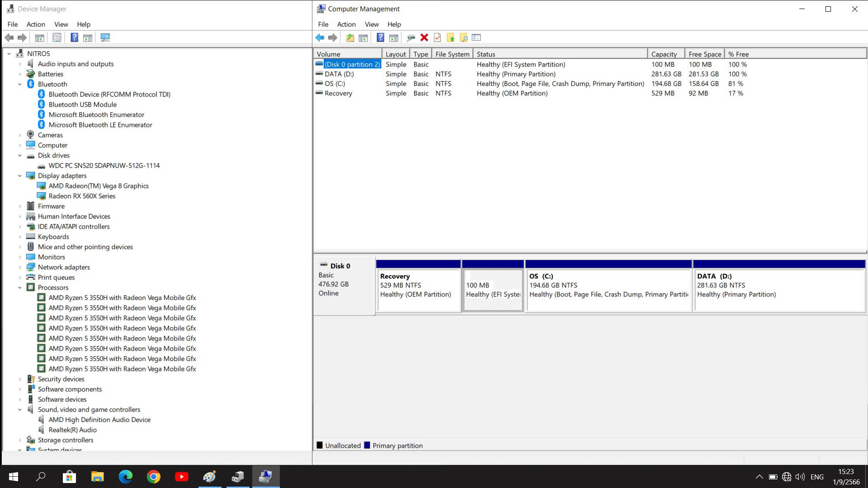Click Help icon in Computer Management toolbar
The width and height of the screenshot is (868, 488).
pos(381,38)
